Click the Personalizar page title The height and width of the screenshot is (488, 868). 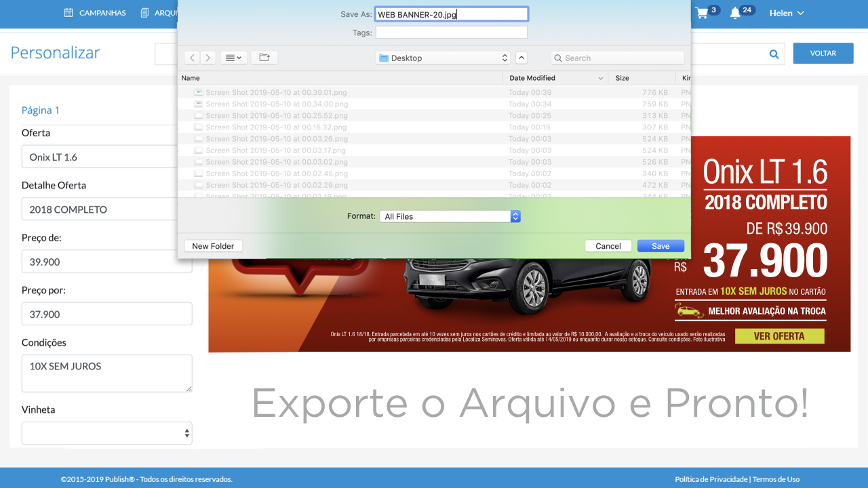55,52
